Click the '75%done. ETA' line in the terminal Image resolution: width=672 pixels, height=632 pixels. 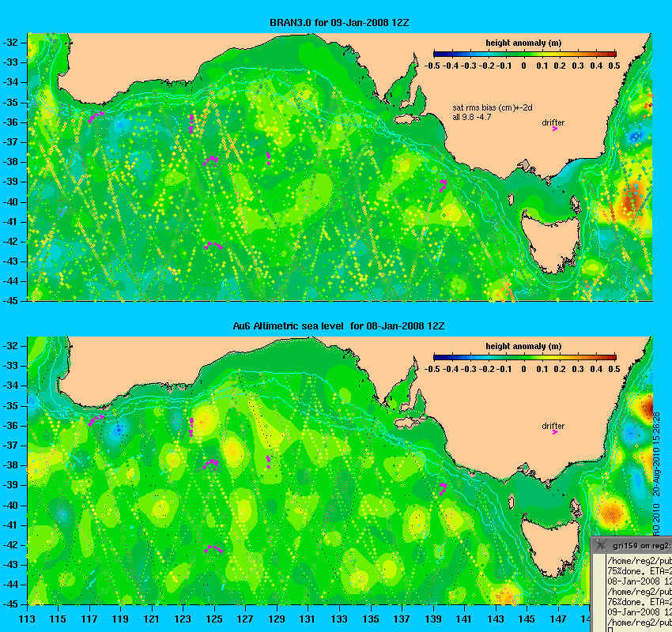[640, 571]
